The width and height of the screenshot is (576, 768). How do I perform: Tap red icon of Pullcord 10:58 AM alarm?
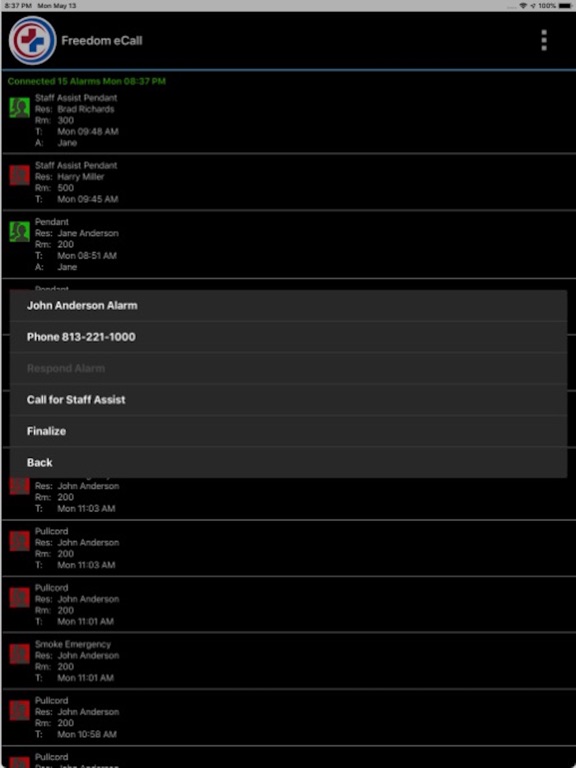point(20,711)
